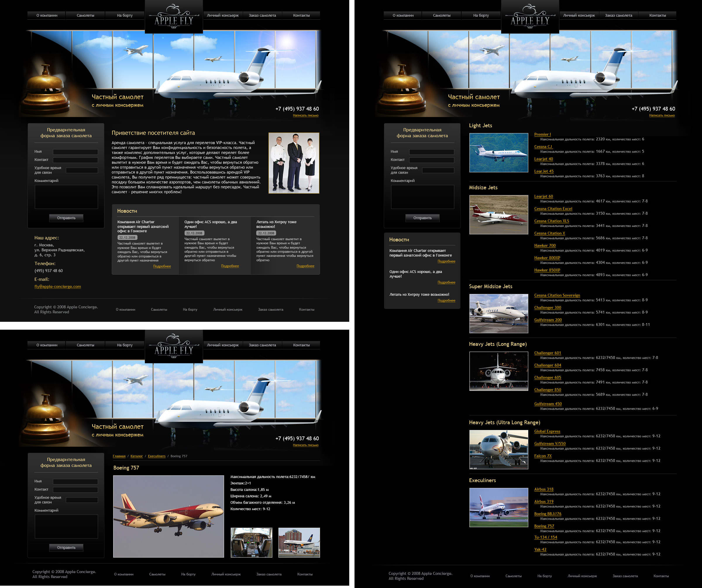Open the Cessna Citation Sovereign link
Image resolution: width=702 pixels, height=588 pixels.
(x=557, y=295)
